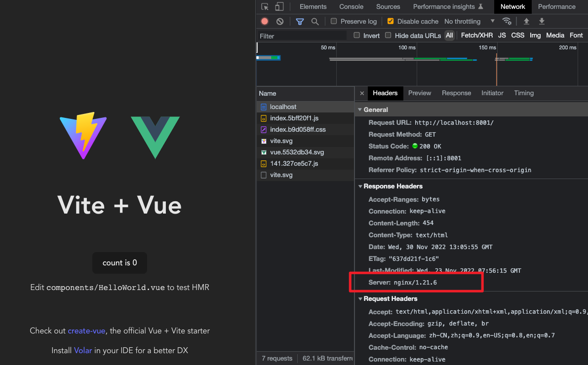
Task: Open the Preview tab of request
Action: coord(420,93)
